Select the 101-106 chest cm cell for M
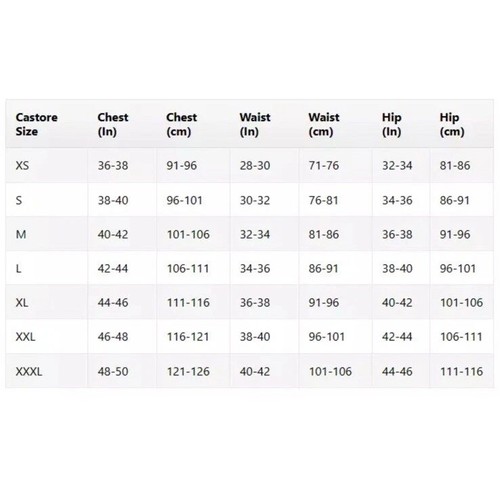Viewport: 500px width, 488px height. [188, 234]
